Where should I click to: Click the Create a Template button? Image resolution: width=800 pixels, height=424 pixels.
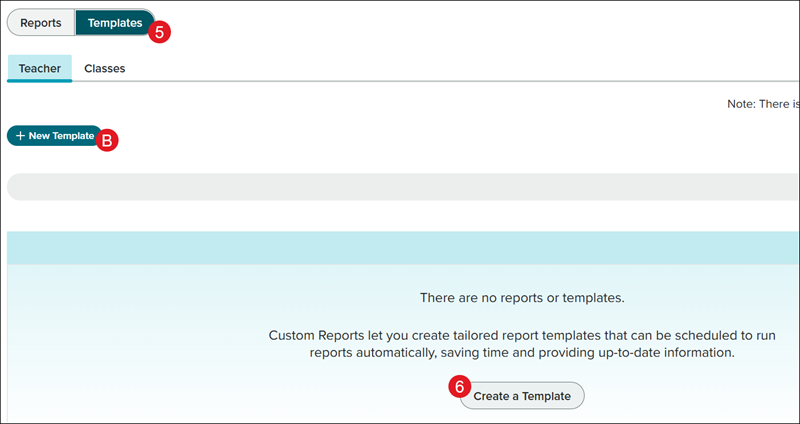click(x=522, y=396)
